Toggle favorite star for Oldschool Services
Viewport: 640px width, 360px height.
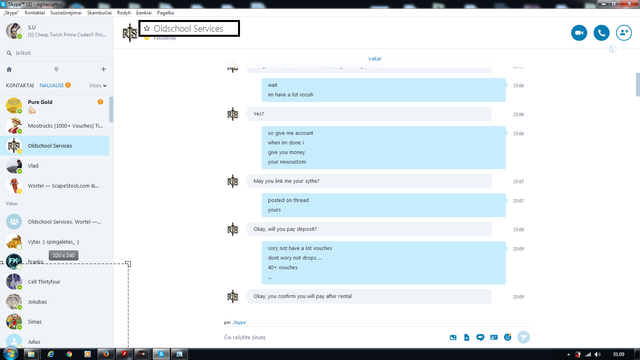pyautogui.click(x=147, y=29)
